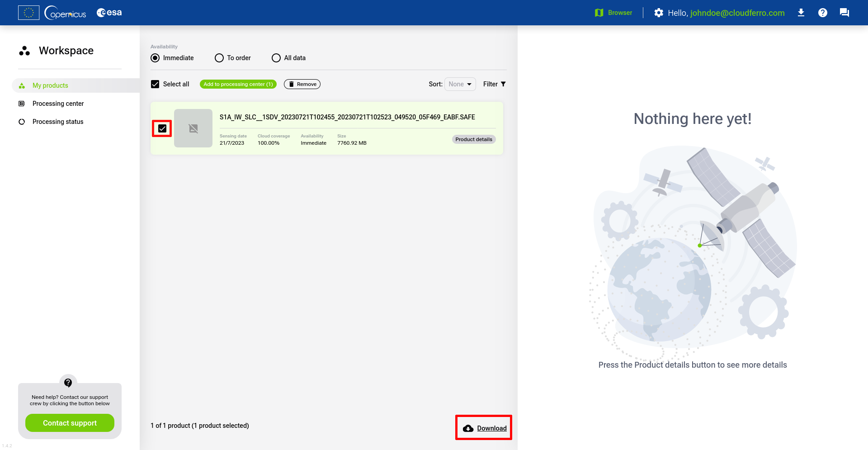Click Add to processing center button
The height and width of the screenshot is (450, 868).
coord(238,84)
